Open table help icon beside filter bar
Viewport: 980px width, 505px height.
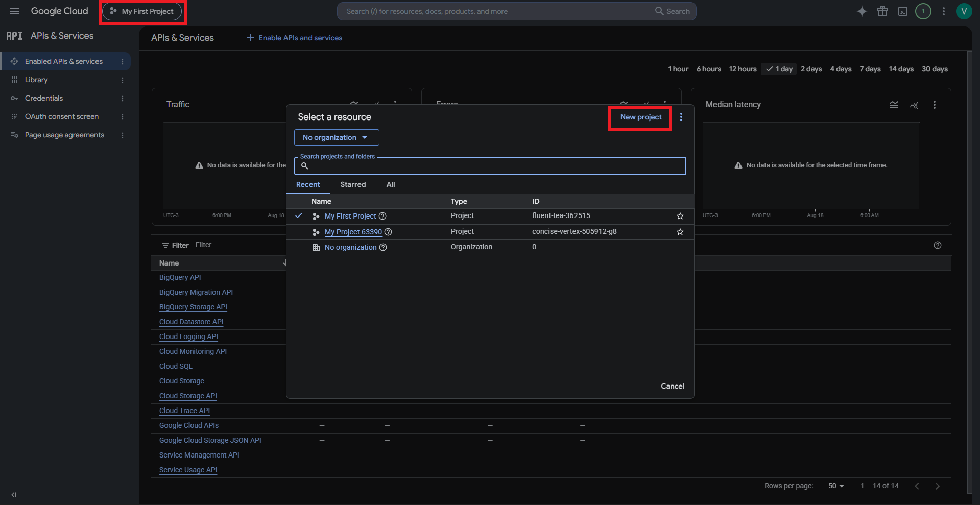pyautogui.click(x=938, y=245)
